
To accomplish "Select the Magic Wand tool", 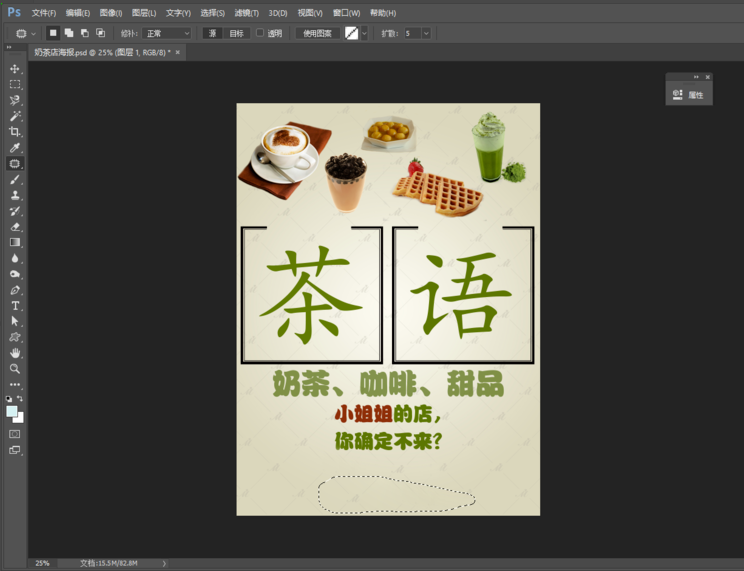I will [15, 116].
